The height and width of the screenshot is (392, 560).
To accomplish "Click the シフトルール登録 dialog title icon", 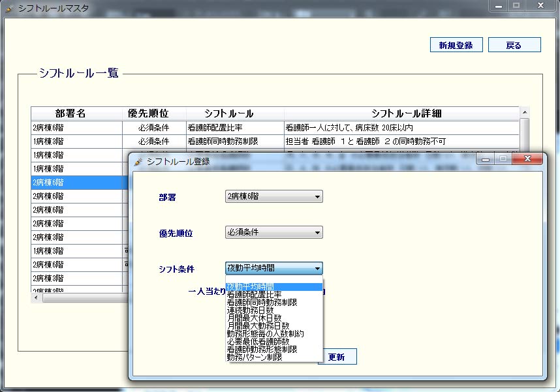I will (138, 162).
